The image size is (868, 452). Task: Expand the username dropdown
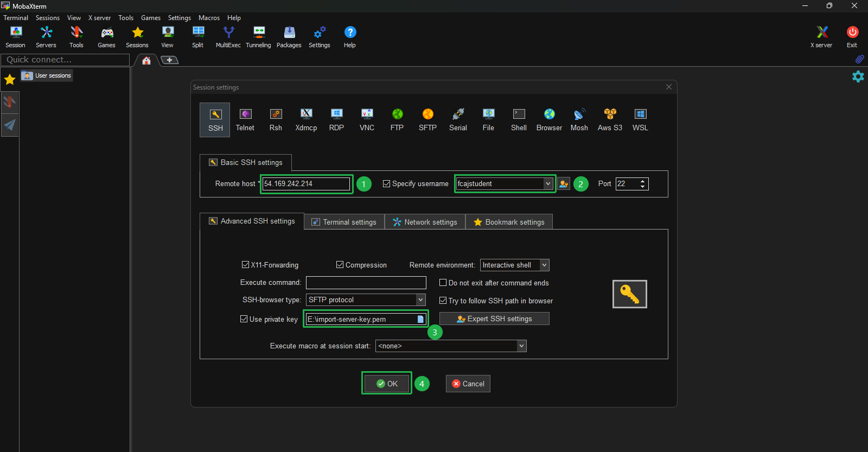(548, 184)
